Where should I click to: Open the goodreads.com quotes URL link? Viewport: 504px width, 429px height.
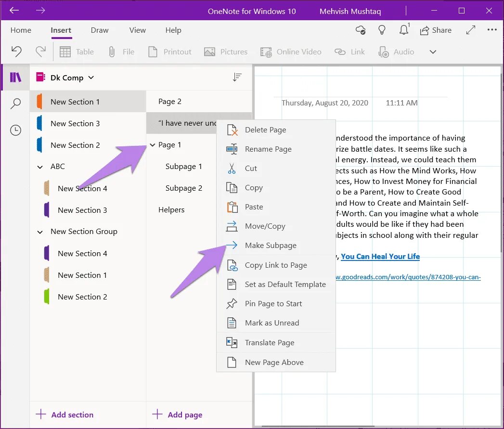408,277
